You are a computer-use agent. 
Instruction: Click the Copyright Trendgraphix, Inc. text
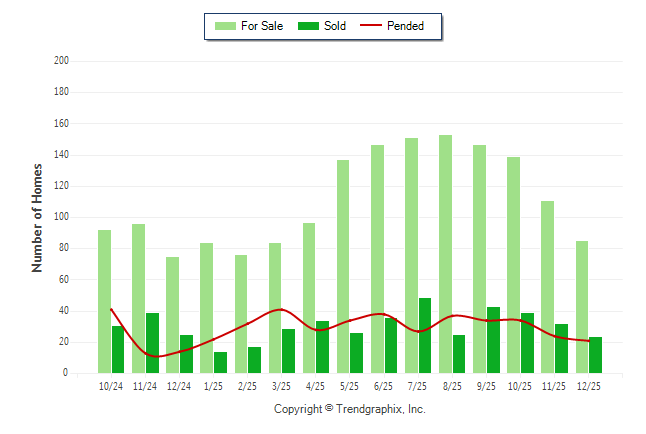(x=350, y=409)
